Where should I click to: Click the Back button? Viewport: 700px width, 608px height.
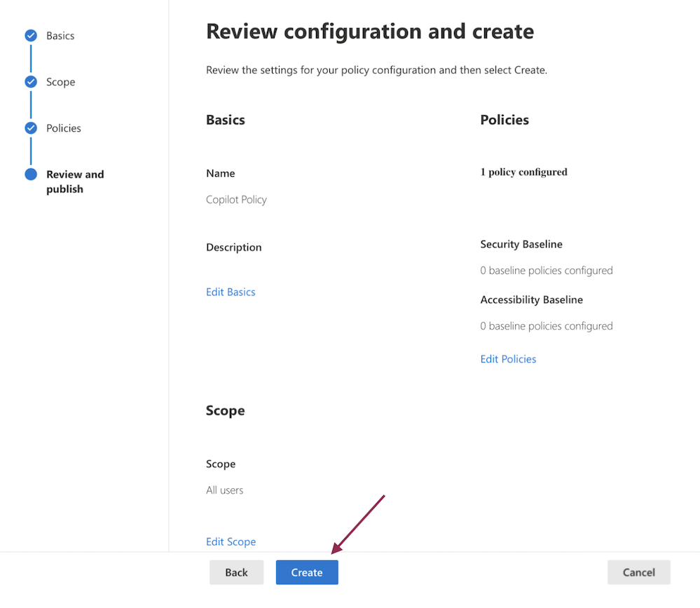coord(237,572)
